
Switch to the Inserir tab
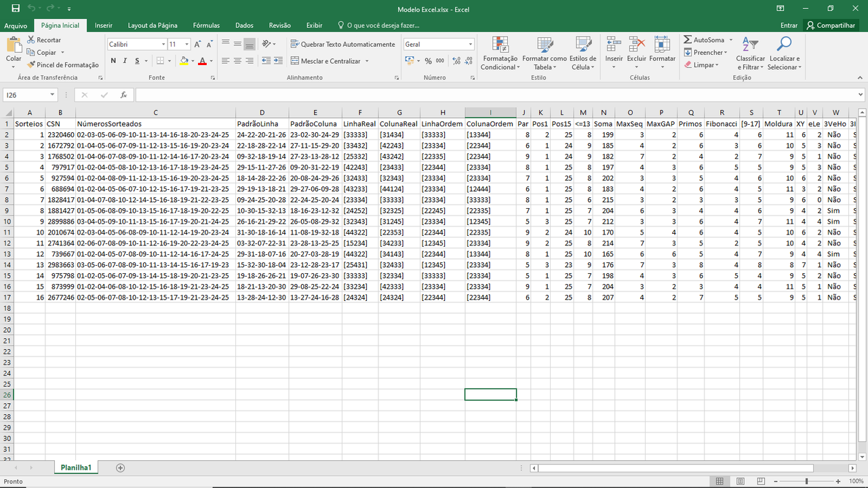click(104, 25)
